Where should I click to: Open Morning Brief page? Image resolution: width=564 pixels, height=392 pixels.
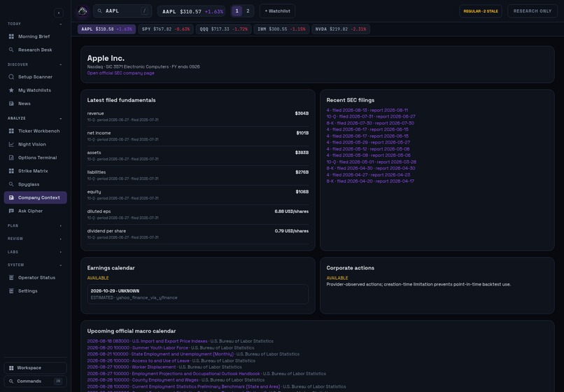pos(35,36)
